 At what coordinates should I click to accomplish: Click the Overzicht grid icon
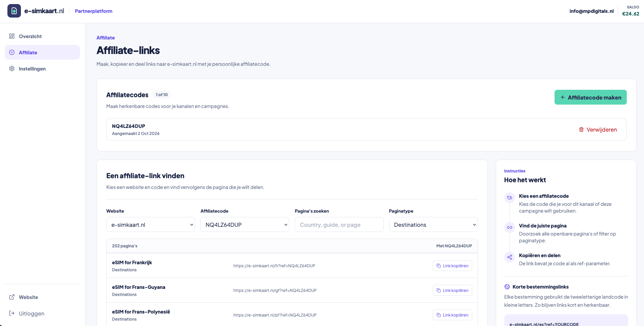point(12,36)
